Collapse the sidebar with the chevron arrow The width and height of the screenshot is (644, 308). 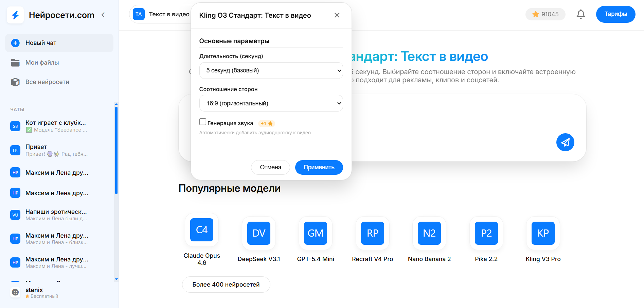click(x=103, y=15)
